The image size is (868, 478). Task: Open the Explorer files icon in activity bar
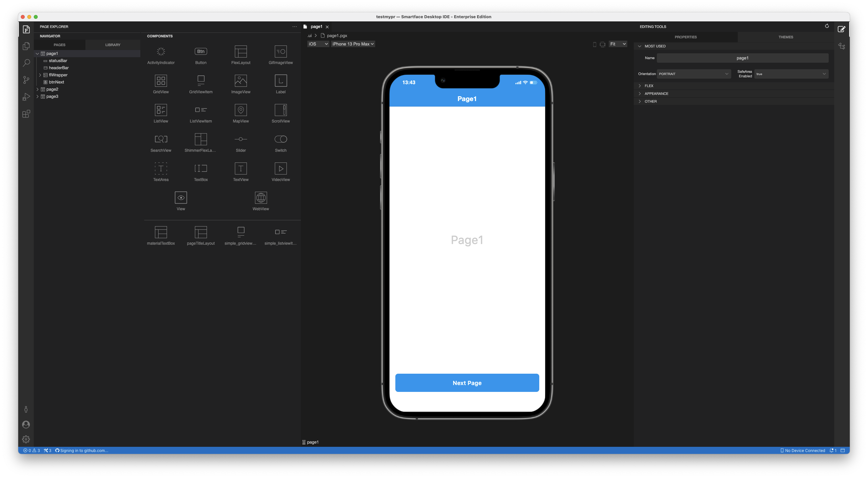[26, 46]
